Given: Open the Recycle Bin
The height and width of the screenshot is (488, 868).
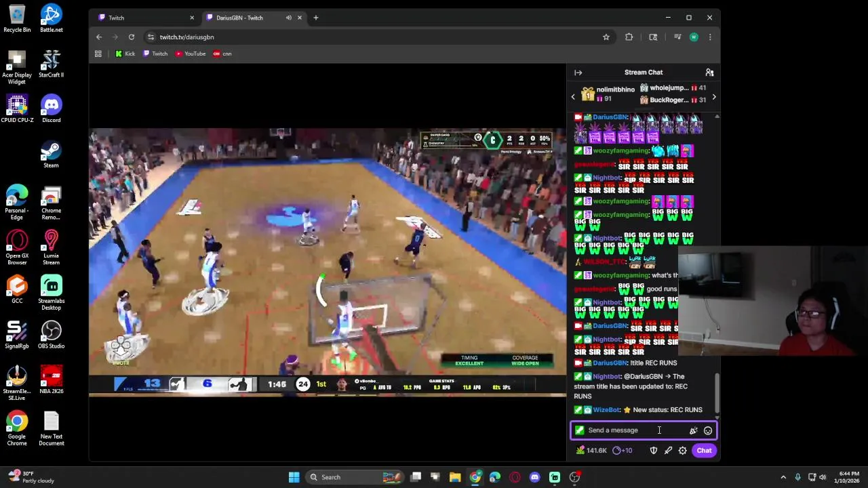Looking at the screenshot, I should 17,18.
